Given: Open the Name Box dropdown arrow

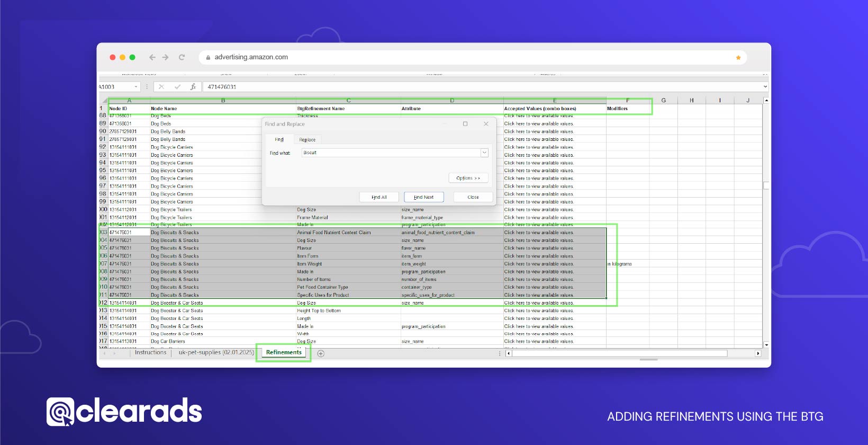Looking at the screenshot, I should 136,87.
